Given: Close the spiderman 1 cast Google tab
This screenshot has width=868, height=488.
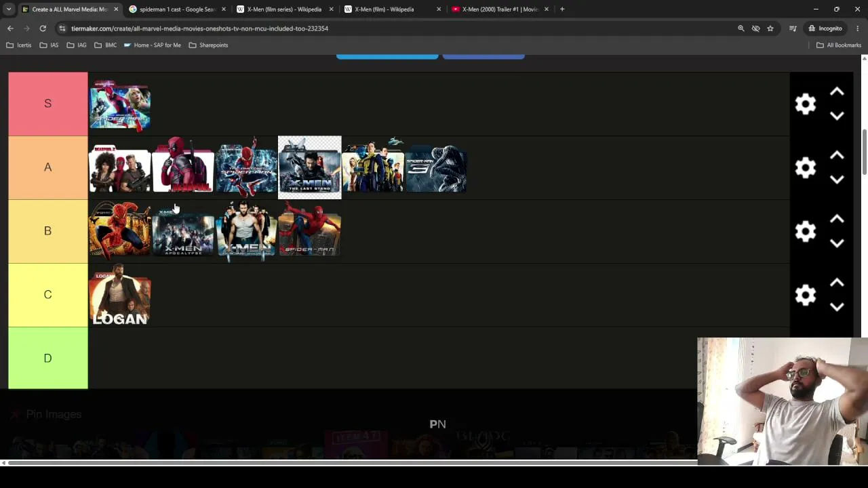Looking at the screenshot, I should tap(224, 9).
